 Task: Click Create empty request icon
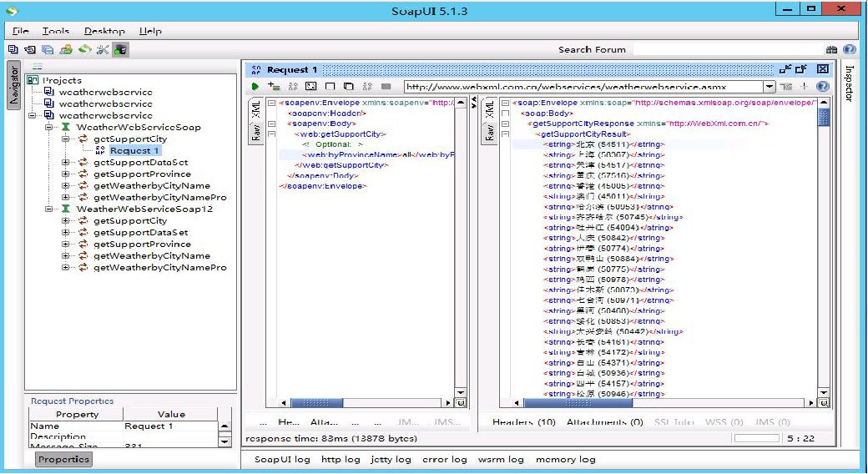[x=331, y=87]
